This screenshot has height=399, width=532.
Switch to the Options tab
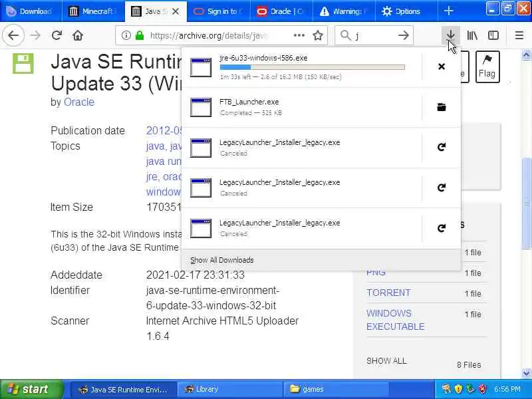tap(406, 11)
